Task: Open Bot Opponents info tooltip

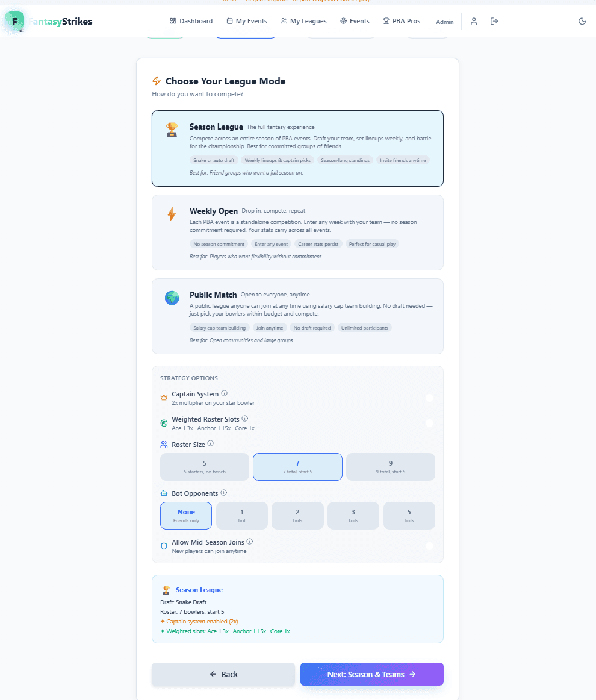Action: pyautogui.click(x=224, y=492)
